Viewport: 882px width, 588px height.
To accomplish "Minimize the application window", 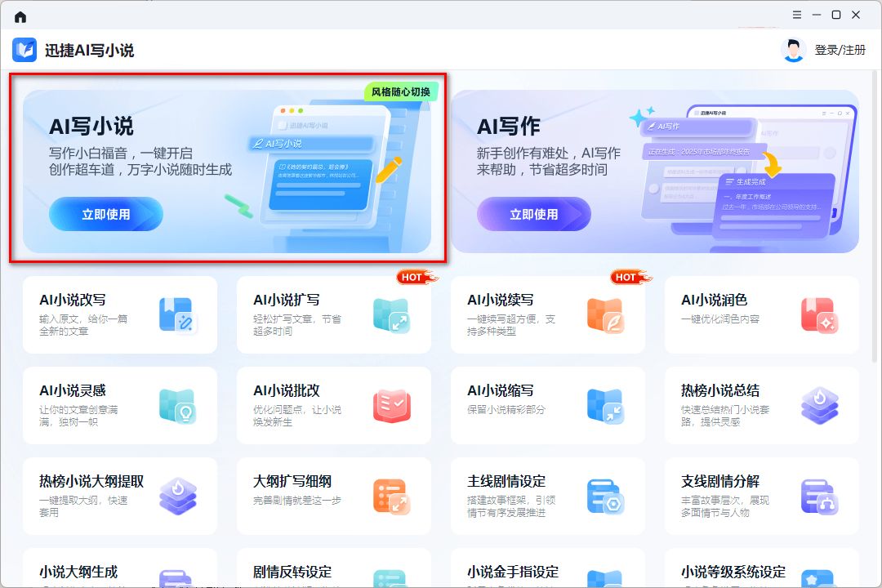I will [816, 16].
